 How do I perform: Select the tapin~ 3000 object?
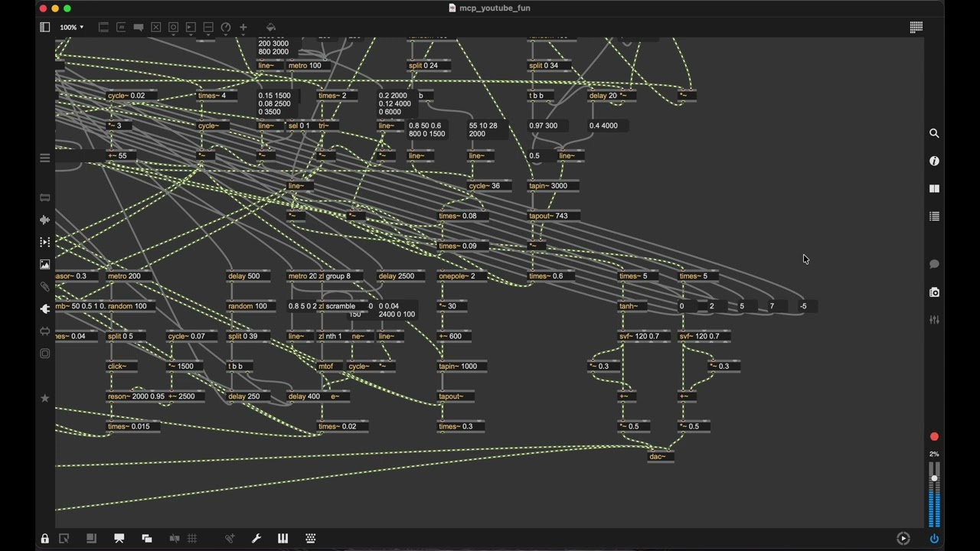pos(554,186)
